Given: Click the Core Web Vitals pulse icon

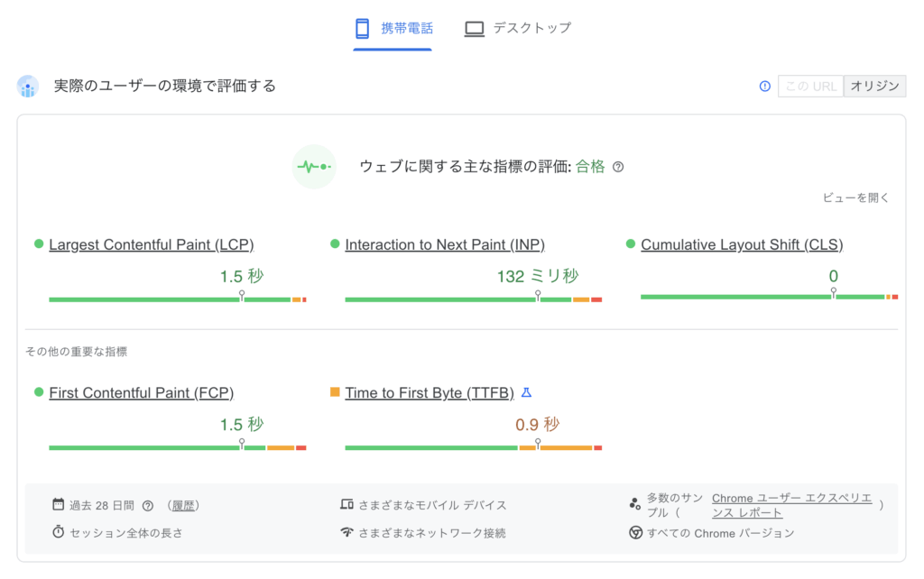Looking at the screenshot, I should tap(314, 167).
